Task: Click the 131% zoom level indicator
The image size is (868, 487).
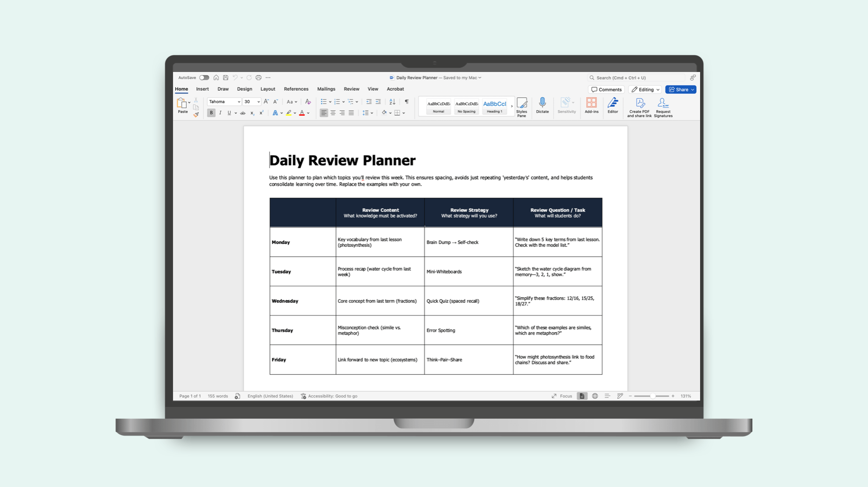Action: [x=686, y=396]
